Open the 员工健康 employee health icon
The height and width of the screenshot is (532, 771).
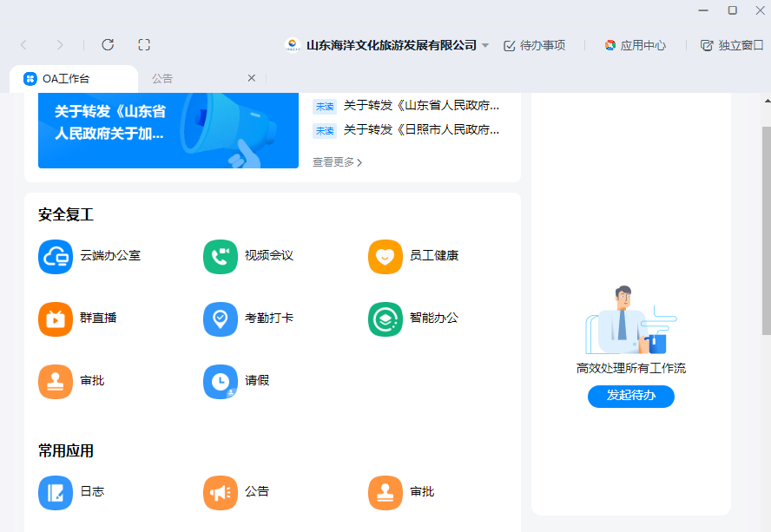pyautogui.click(x=385, y=256)
